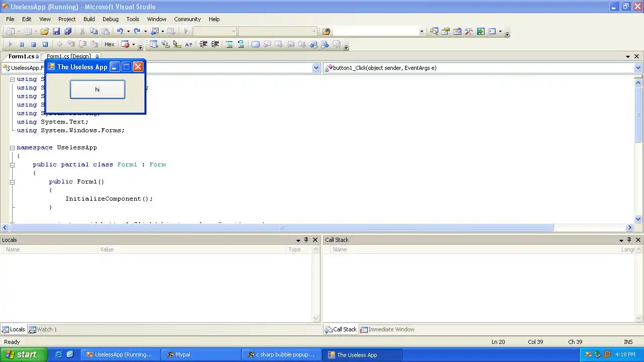The height and width of the screenshot is (362, 644).
Task: Toggle auto-hide pin on Locals panel
Action: click(306, 240)
